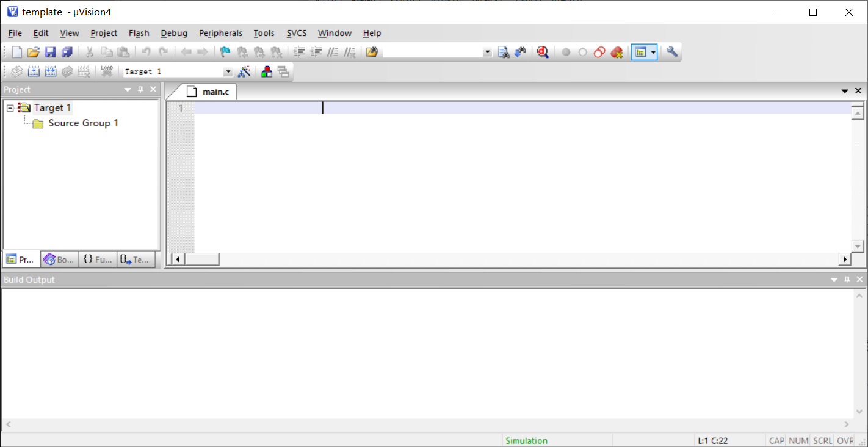This screenshot has width=868, height=447.
Task: Open Target Options with magic wand icon
Action: tap(244, 71)
